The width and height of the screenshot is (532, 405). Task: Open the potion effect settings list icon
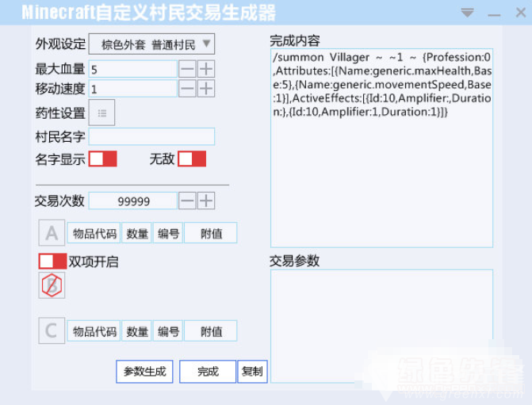pyautogui.click(x=101, y=113)
